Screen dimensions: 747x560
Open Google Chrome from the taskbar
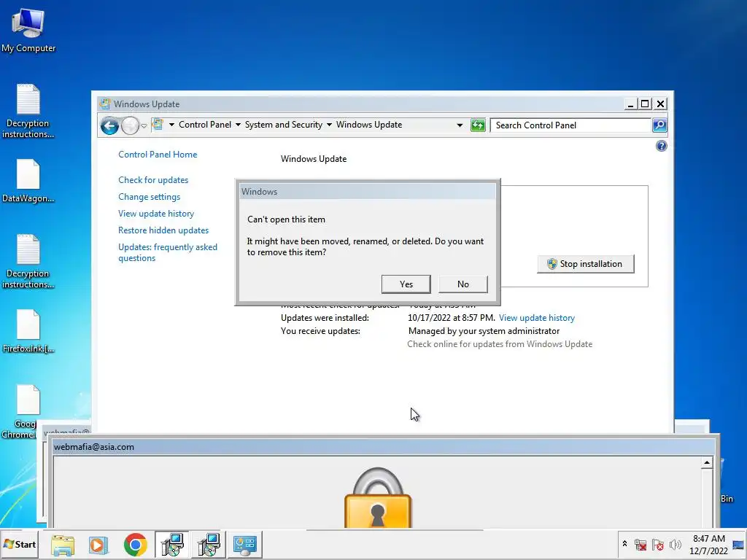(135, 545)
